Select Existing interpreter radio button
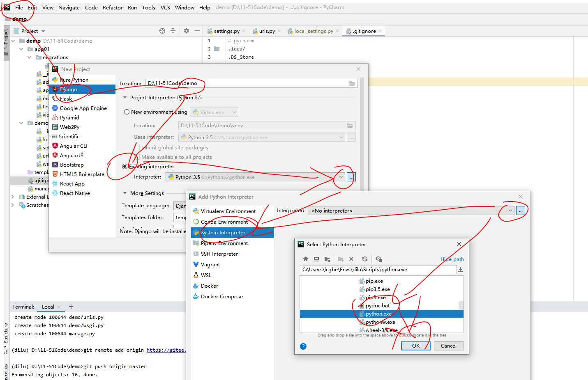Screen dimensions: 588x380 click(125, 166)
